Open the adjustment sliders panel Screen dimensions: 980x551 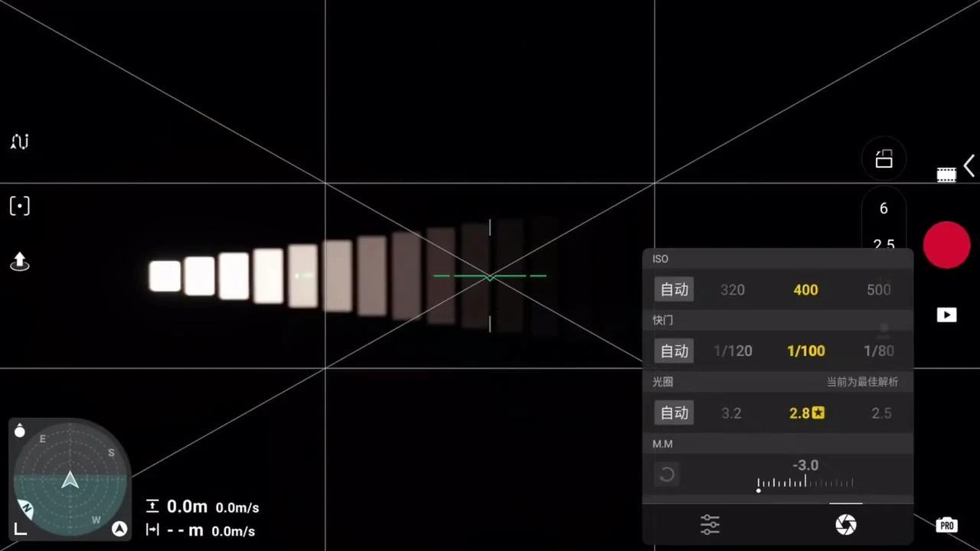click(709, 524)
